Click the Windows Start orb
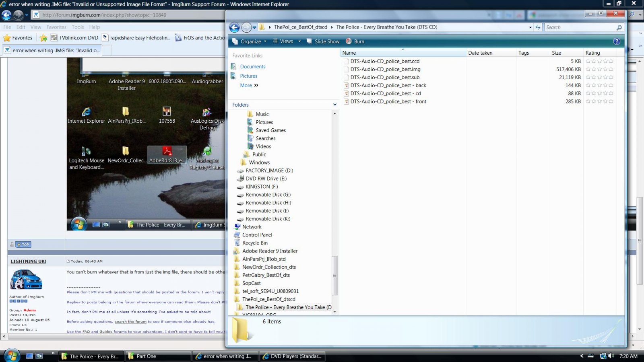 tap(12, 356)
